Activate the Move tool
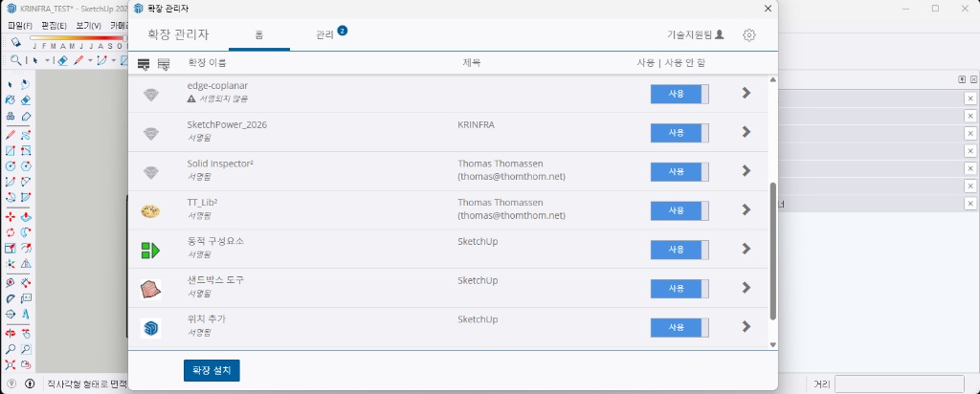980x394 pixels. click(10, 217)
